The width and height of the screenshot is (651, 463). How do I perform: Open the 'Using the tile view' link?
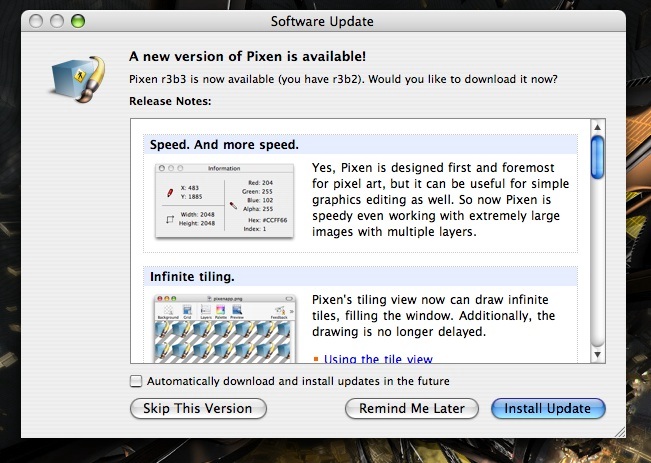(378, 359)
